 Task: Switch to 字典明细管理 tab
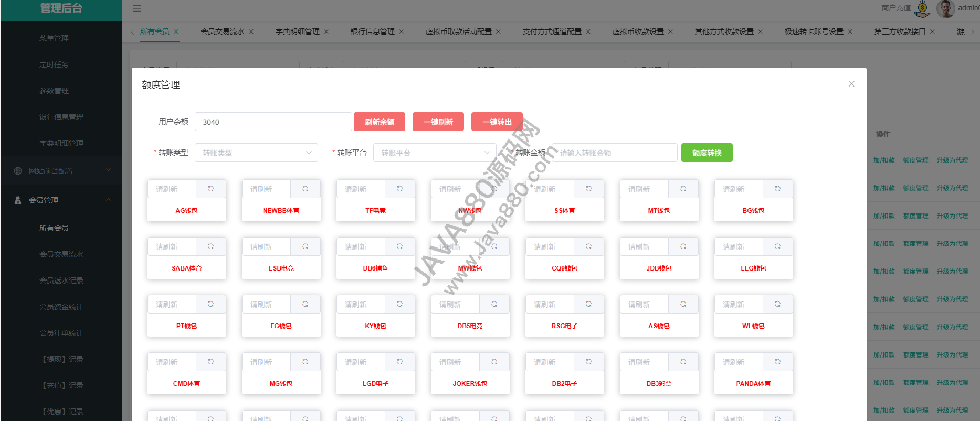pos(298,31)
